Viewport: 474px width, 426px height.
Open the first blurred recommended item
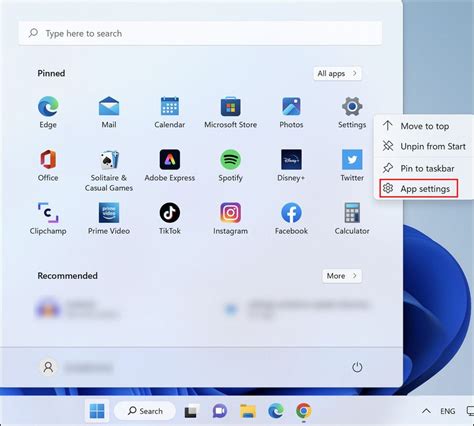coord(78,309)
